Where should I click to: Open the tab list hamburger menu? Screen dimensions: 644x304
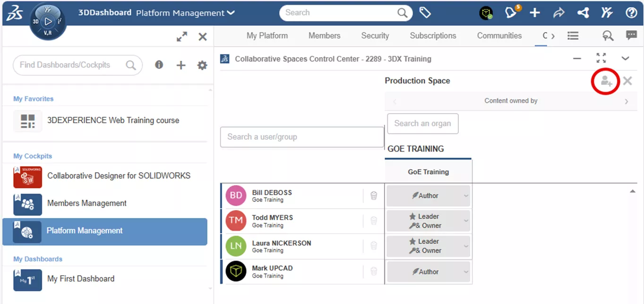coord(573,36)
